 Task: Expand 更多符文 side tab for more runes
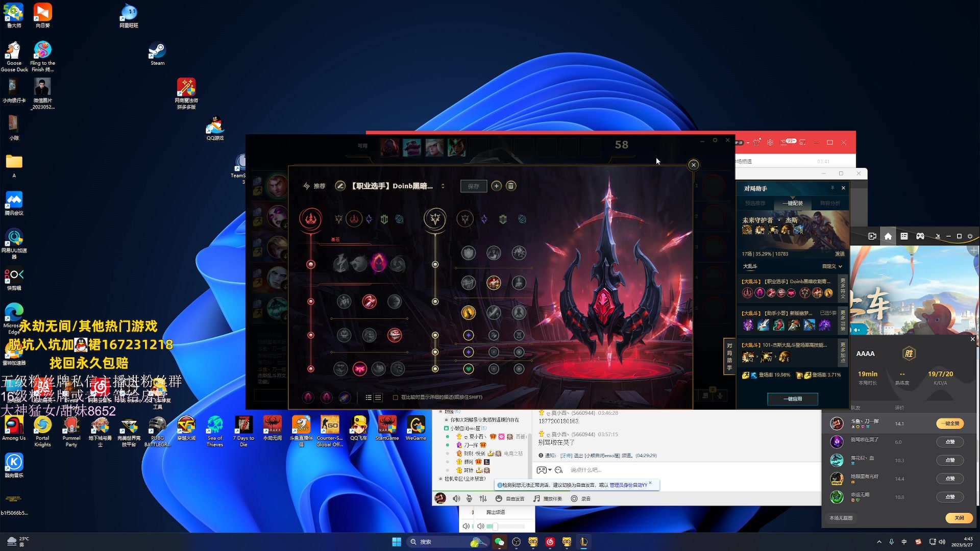pos(843,288)
